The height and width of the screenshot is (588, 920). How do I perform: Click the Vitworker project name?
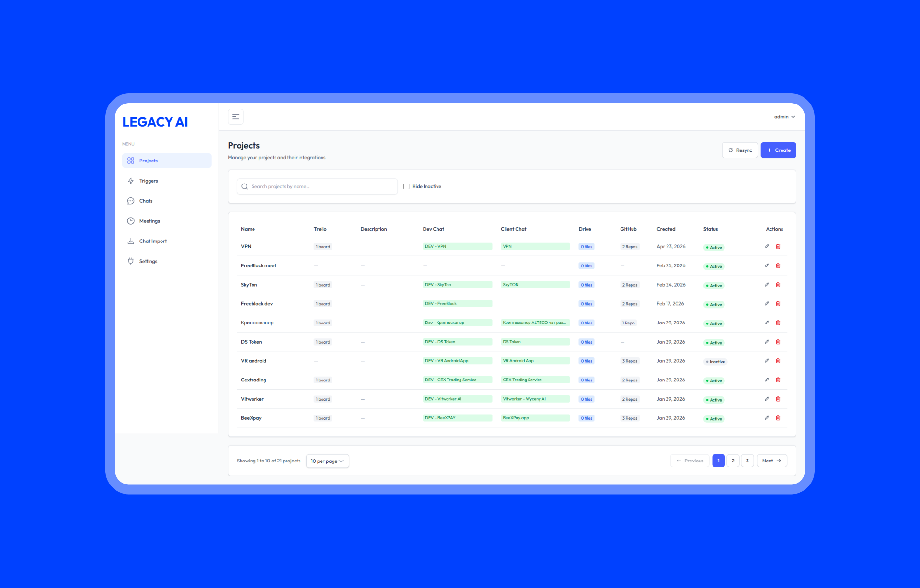pyautogui.click(x=252, y=399)
